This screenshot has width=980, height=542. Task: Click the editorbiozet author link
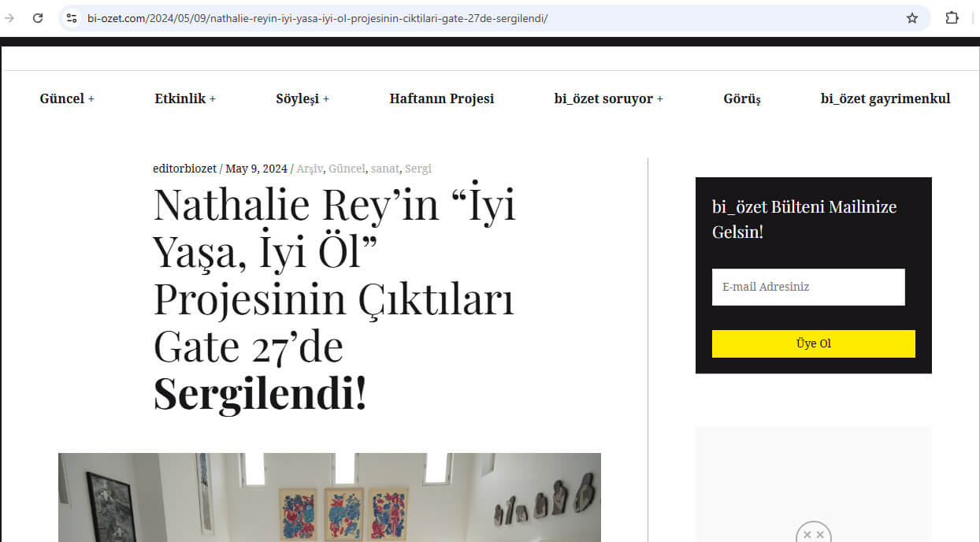[x=184, y=169]
